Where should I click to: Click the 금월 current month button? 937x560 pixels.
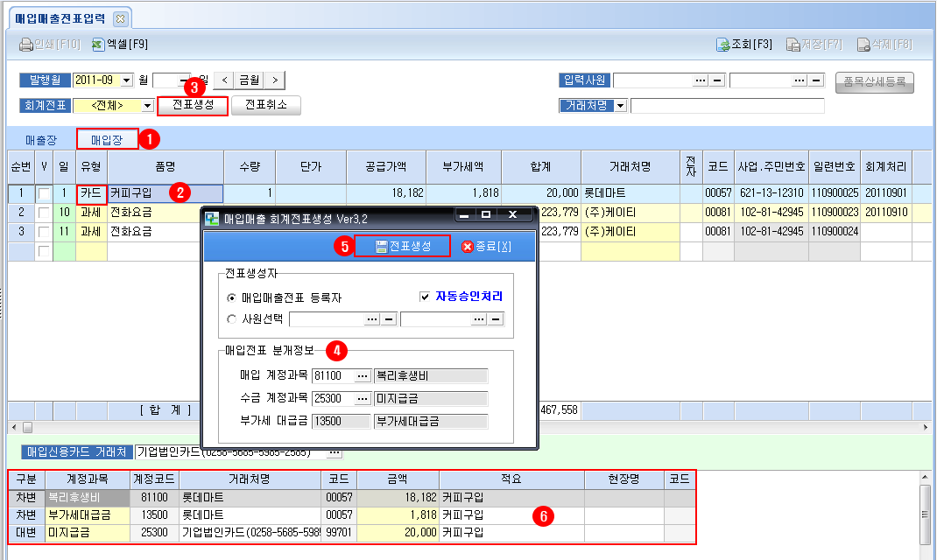point(250,80)
